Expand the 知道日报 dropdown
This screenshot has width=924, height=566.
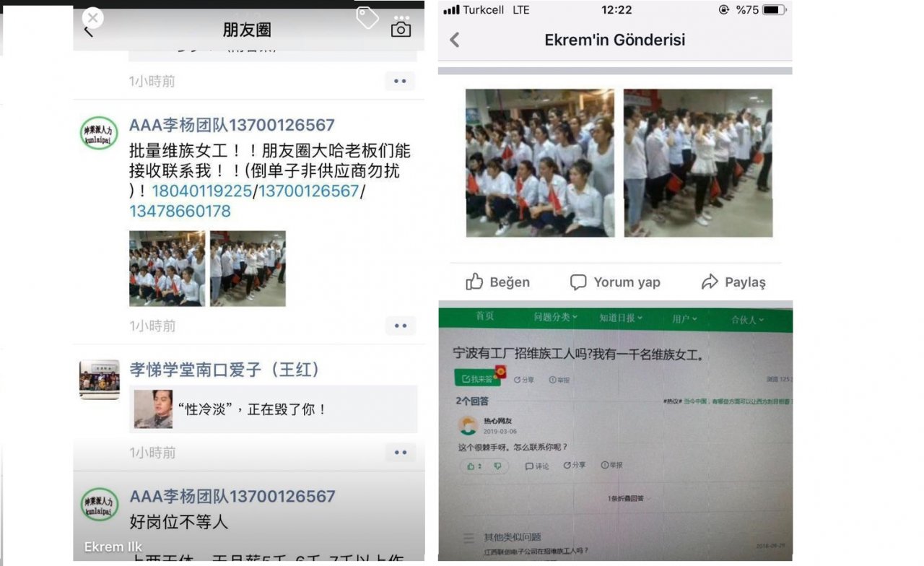tap(620, 318)
